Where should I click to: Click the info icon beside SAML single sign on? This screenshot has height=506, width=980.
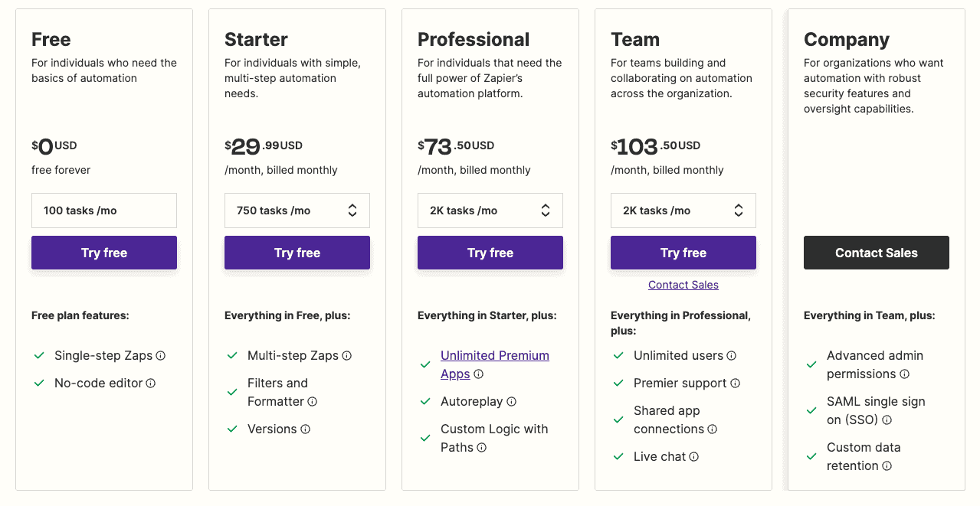[x=887, y=419]
